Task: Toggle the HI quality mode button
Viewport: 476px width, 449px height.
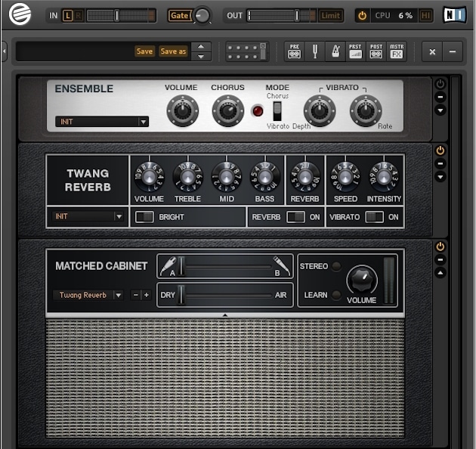Action: coord(425,15)
